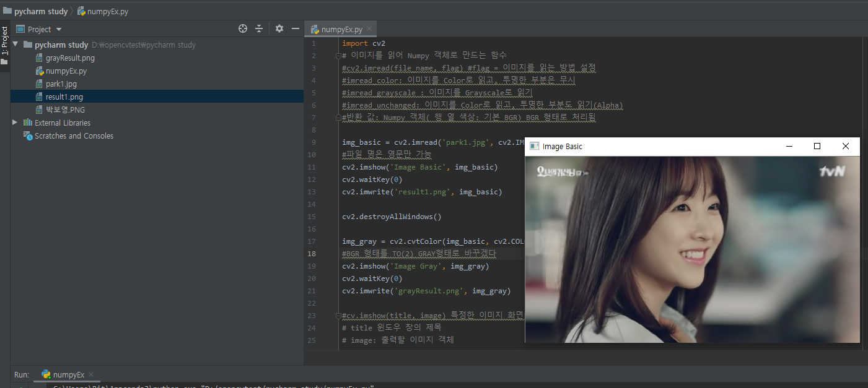The width and height of the screenshot is (868, 388).
Task: Click line 10 comment 파일 명은 영문만 가능
Action: 387,155
